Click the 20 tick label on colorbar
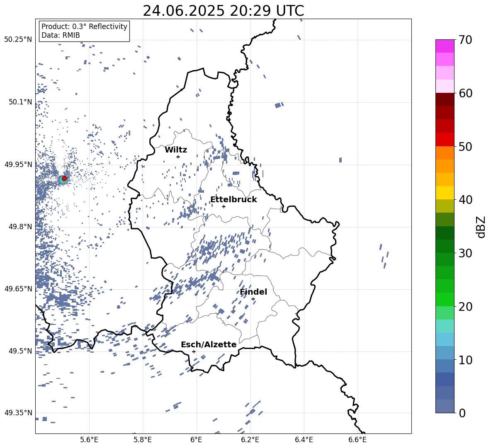 point(465,307)
